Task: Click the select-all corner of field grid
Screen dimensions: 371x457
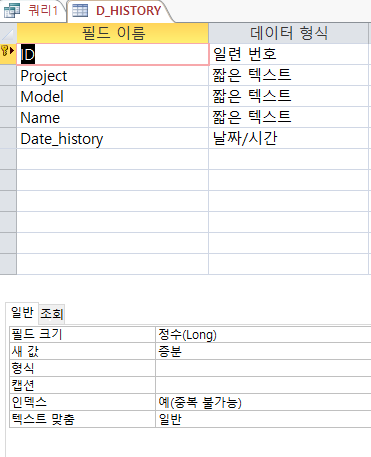Action: [x=8, y=33]
